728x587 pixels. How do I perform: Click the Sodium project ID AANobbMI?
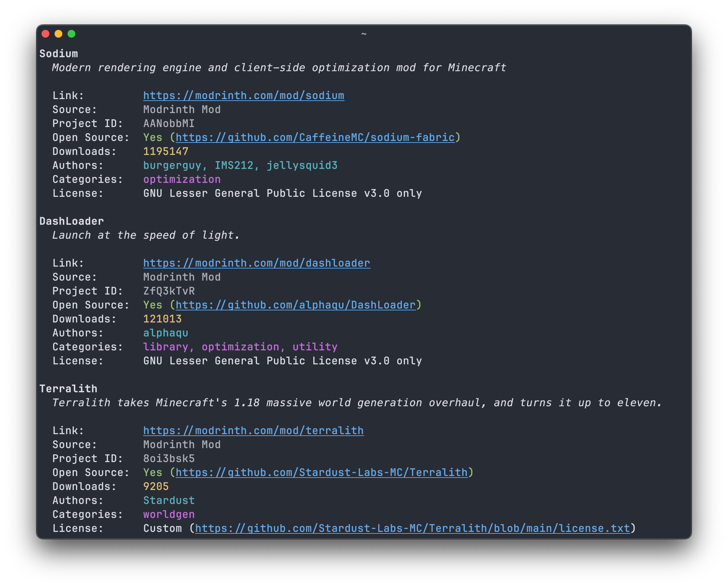(x=169, y=123)
